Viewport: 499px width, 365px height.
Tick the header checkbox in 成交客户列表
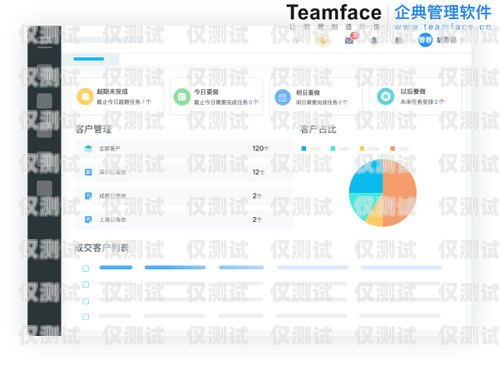point(86,268)
